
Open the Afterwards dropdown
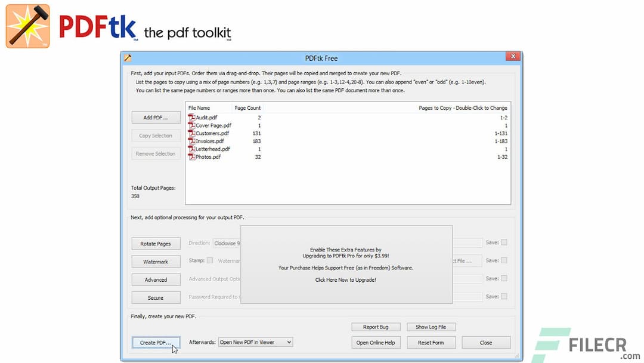(x=287, y=342)
